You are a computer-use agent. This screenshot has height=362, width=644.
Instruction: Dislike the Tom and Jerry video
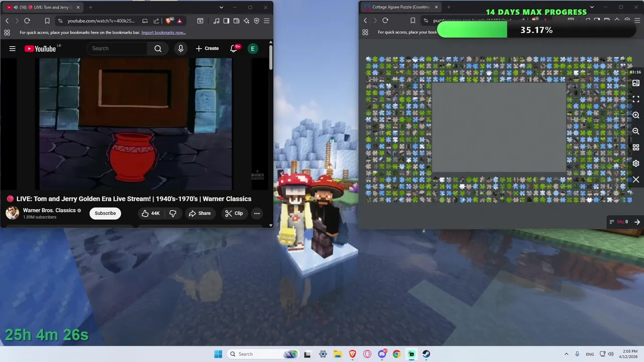(x=173, y=213)
